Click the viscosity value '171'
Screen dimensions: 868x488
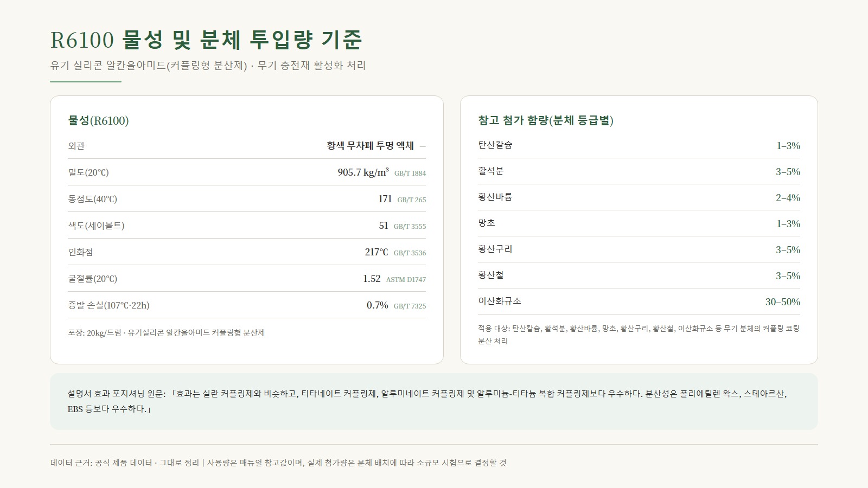385,199
